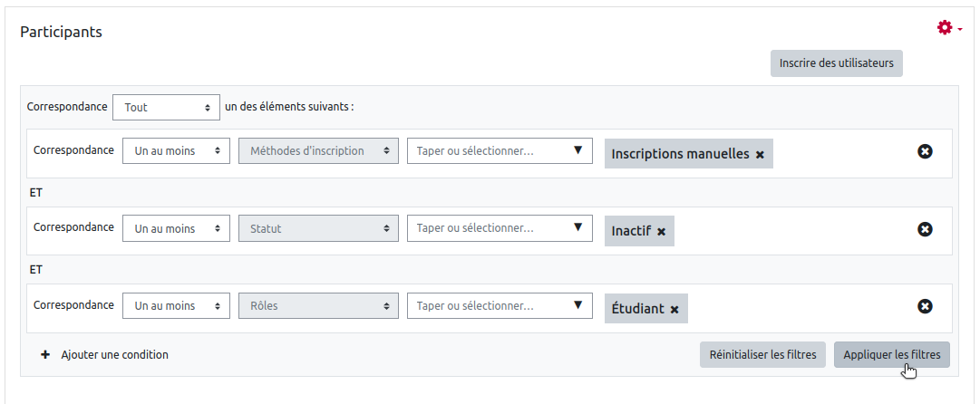The height and width of the screenshot is (404, 980).
Task: Remove the Inactif filter tag
Action: [661, 232]
